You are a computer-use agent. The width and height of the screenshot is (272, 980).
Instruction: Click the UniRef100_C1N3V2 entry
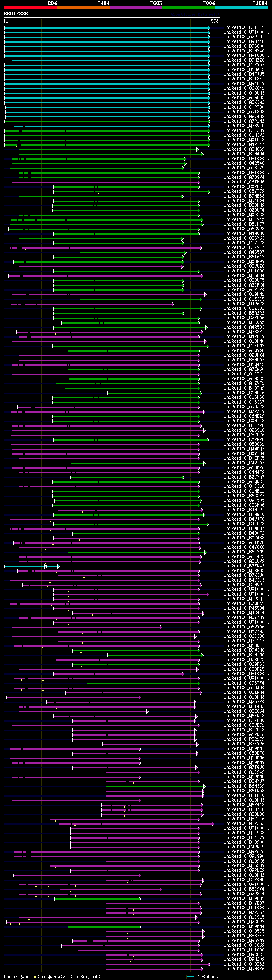244,135
